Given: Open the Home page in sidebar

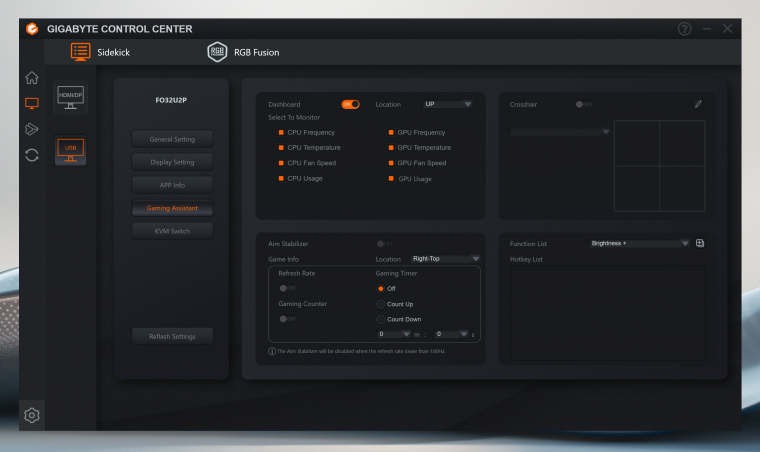Looking at the screenshot, I should [32, 78].
